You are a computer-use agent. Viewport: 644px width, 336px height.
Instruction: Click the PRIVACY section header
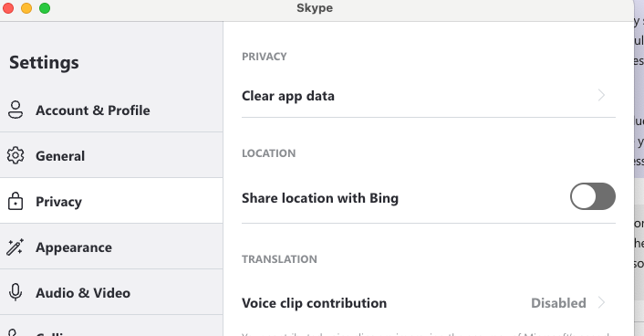coord(265,57)
